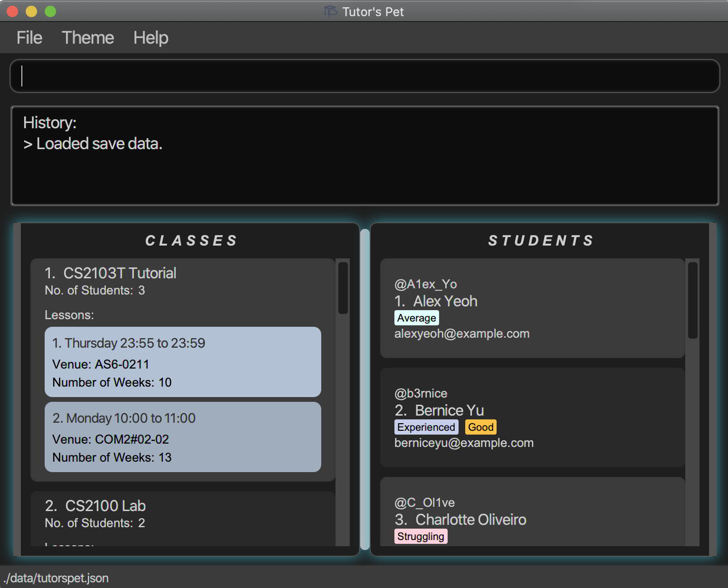Viewport: 728px width, 588px height.
Task: Click the Classes list scrollbar thumb
Action: 343,288
